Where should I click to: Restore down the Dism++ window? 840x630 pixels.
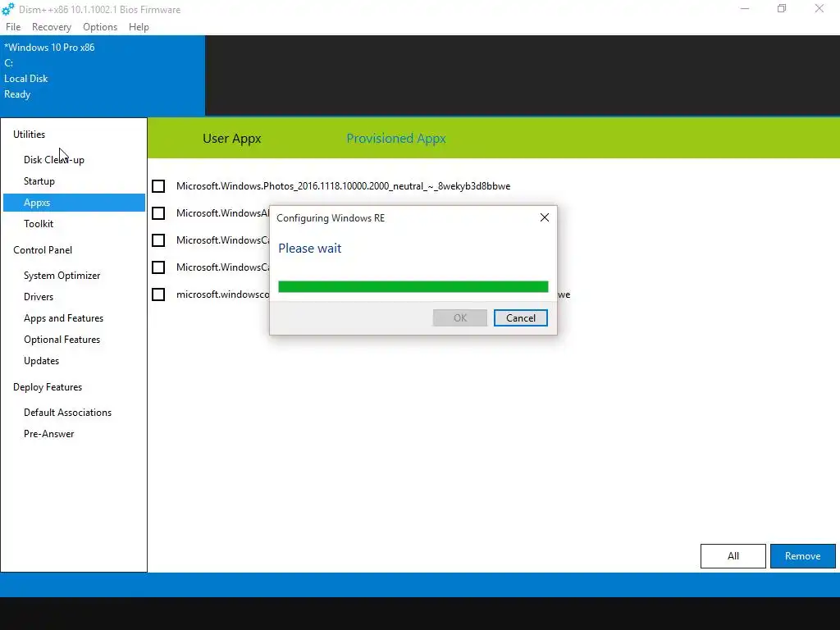click(x=782, y=8)
